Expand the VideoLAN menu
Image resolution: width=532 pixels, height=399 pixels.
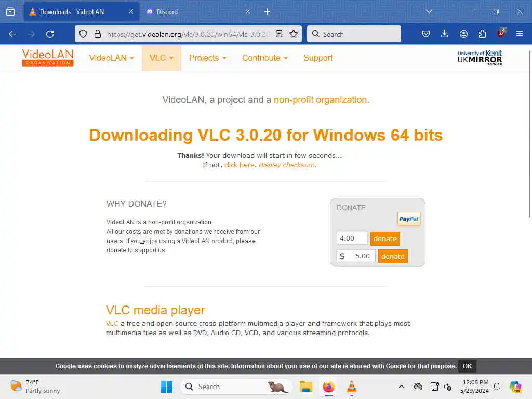coord(111,58)
